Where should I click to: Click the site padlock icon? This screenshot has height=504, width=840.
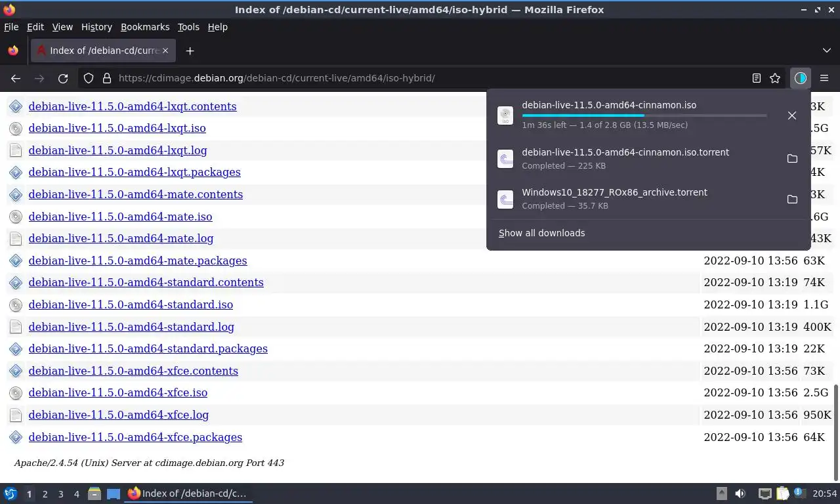(x=107, y=78)
